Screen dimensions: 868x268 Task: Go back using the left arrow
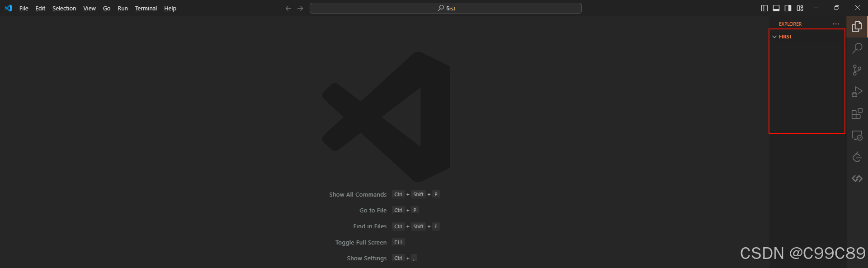288,8
